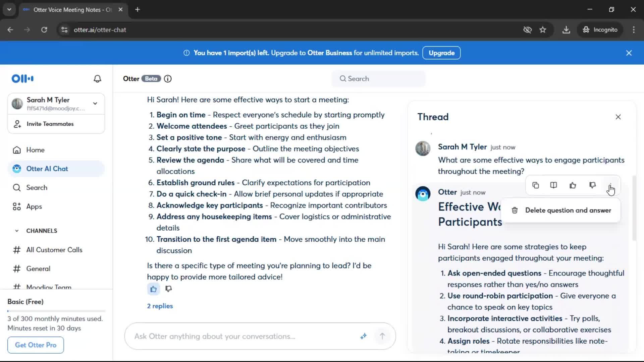Open Search in sidebar

[x=56, y=188]
